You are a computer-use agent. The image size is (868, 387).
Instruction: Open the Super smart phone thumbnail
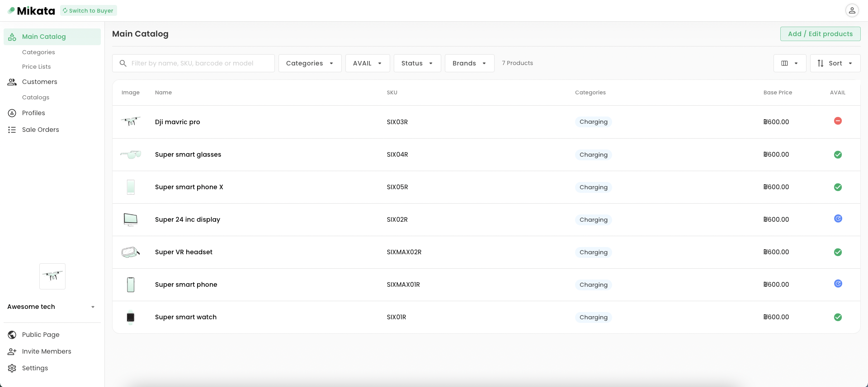tap(131, 284)
